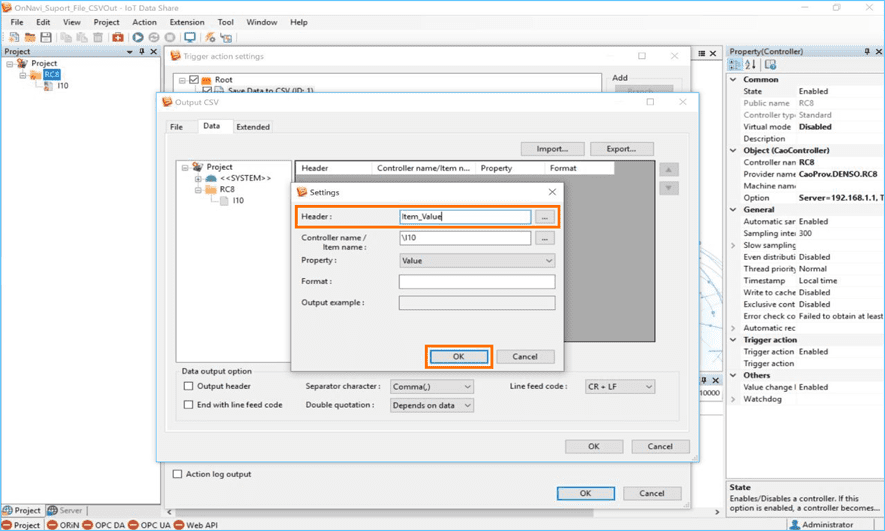This screenshot has height=531, width=885.
Task: Enable the Output header checkbox
Action: click(x=189, y=386)
